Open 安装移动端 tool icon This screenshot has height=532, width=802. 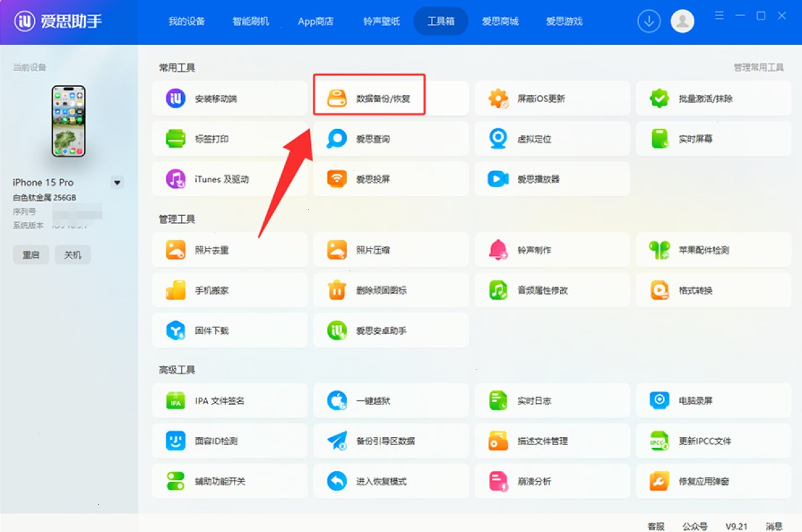pos(175,99)
